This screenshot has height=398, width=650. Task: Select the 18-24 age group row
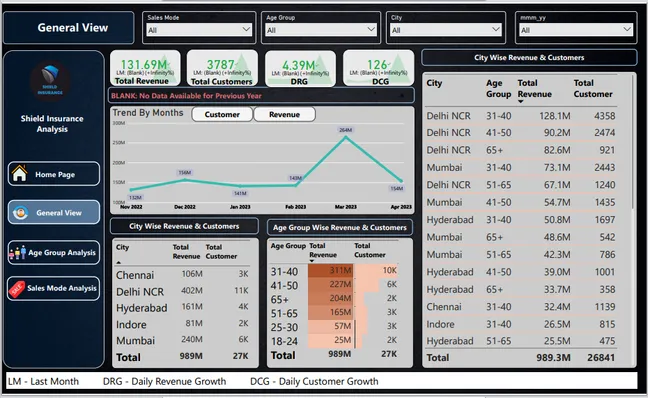334,341
